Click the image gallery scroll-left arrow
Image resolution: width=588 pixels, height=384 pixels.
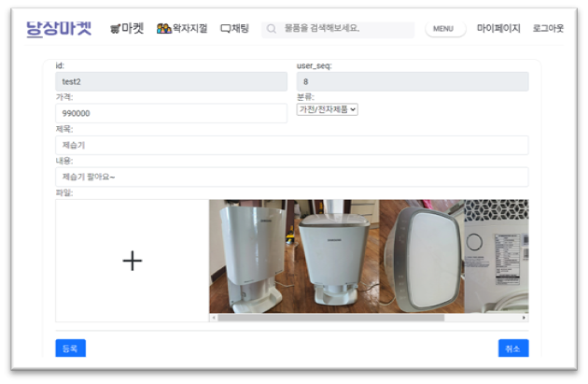(x=214, y=318)
